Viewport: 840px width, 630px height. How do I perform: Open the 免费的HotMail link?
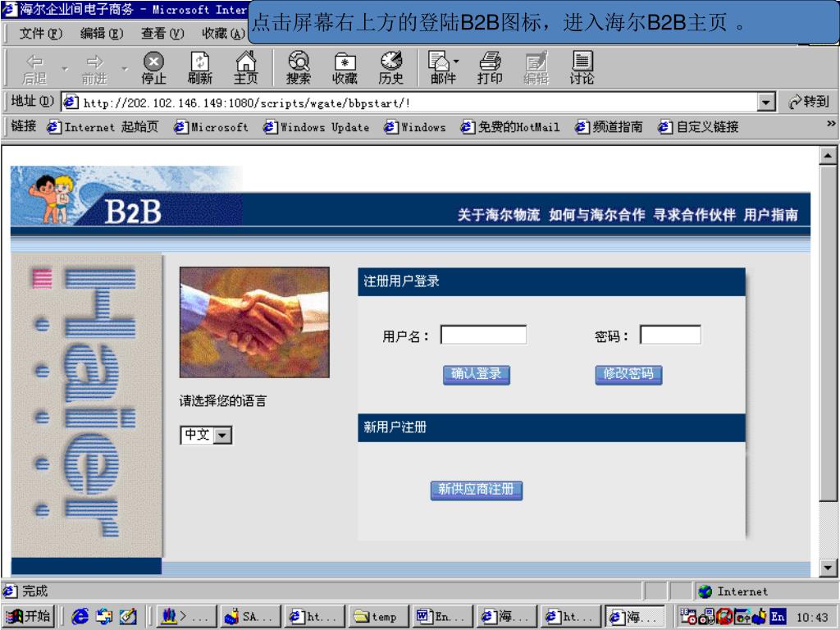point(510,127)
